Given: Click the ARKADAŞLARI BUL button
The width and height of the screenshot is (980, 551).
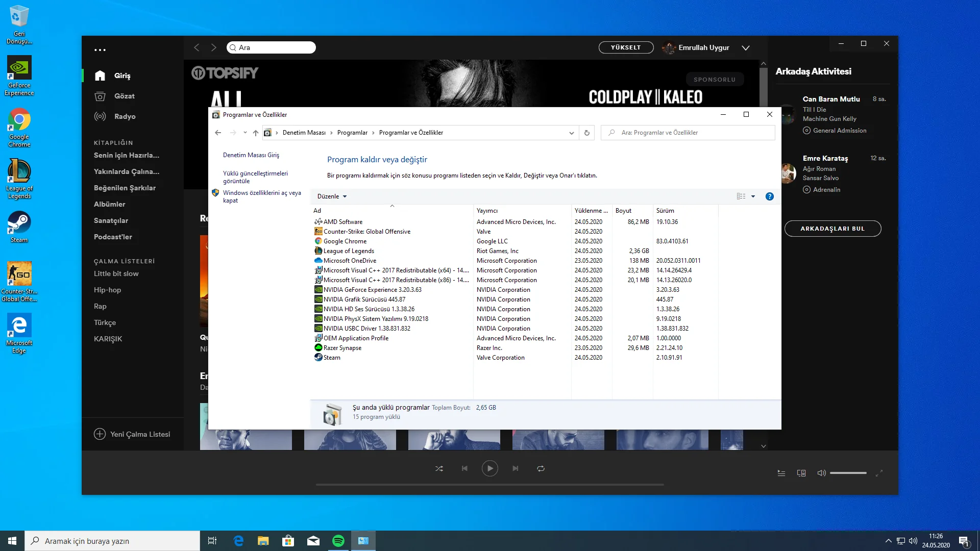Looking at the screenshot, I should [x=832, y=229].
